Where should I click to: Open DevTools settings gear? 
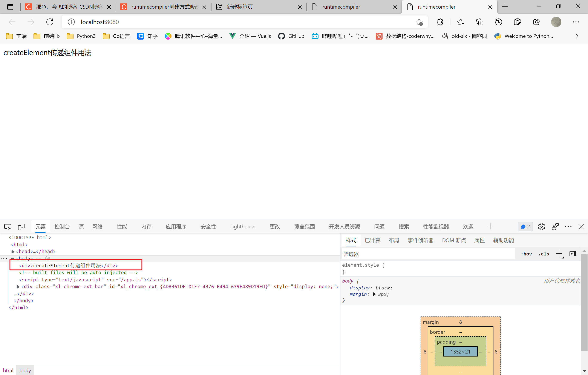(x=541, y=227)
